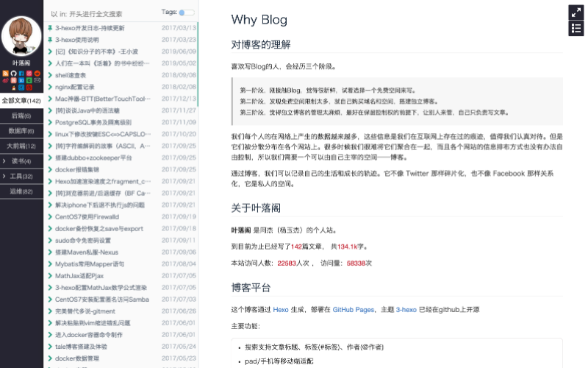Viewport: 588px width, 368px height.
Task: Click the orange RSS feed icon
Action: (x=6, y=74)
